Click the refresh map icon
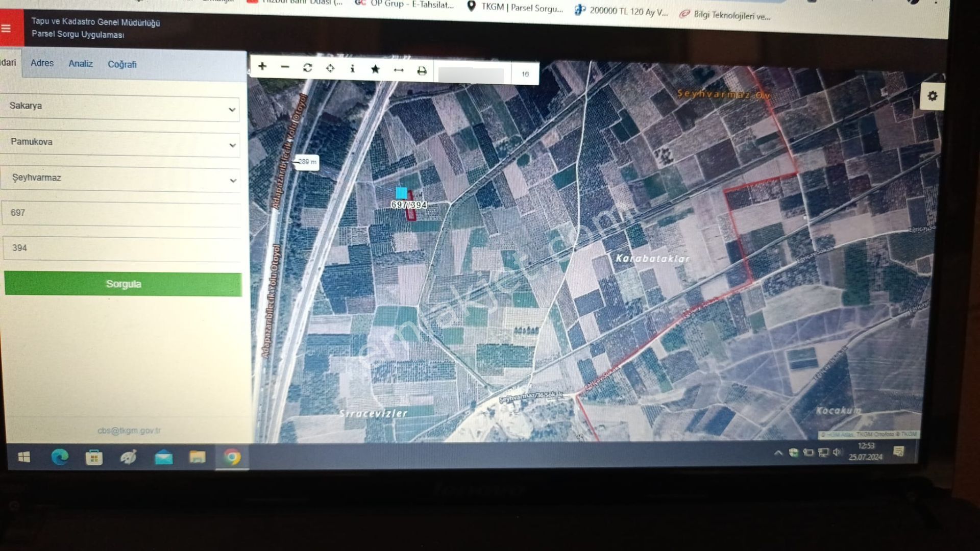Screen dimensions: 980x551 [307, 68]
